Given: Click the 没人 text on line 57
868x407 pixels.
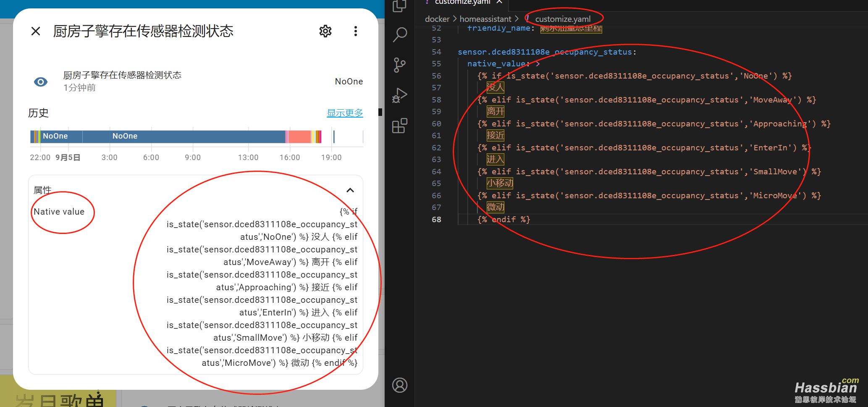Looking at the screenshot, I should coord(496,87).
